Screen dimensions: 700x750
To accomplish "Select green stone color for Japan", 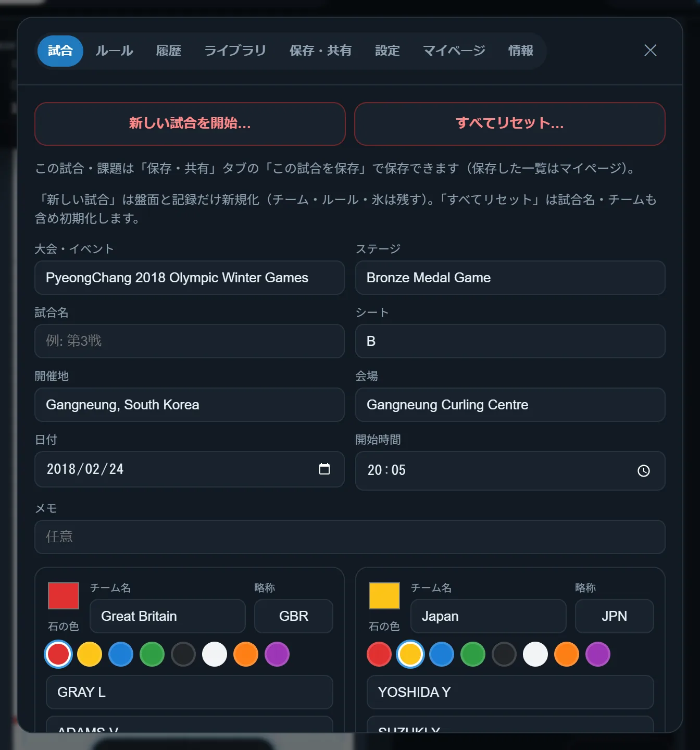I will 473,654.
